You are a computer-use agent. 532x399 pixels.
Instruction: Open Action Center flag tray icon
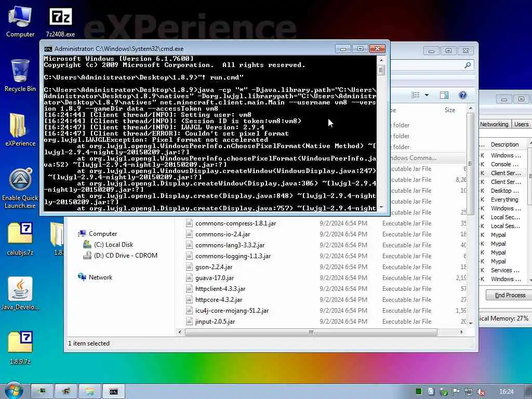click(456, 392)
